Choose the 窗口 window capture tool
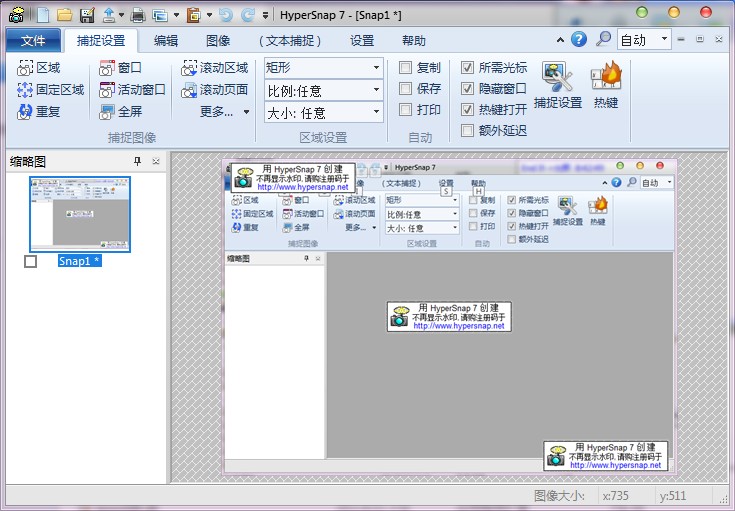 [108, 68]
